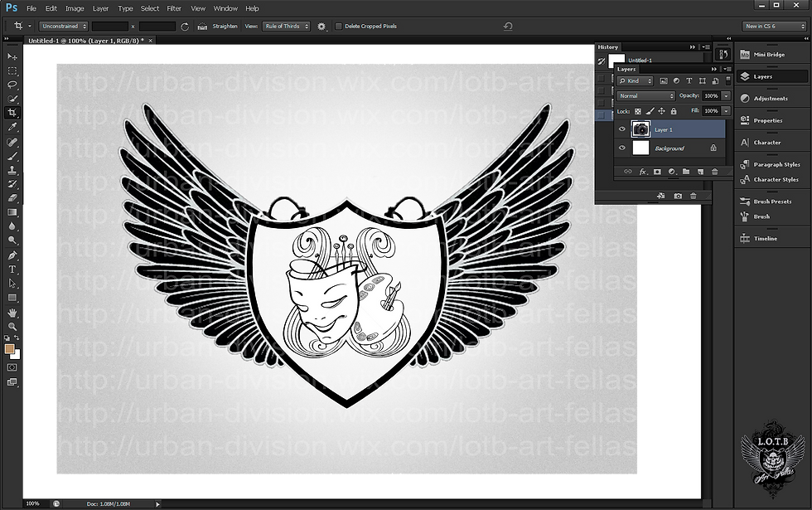Hide the Background layer eye icon
Viewport: 812px width, 510px height.
(622, 148)
